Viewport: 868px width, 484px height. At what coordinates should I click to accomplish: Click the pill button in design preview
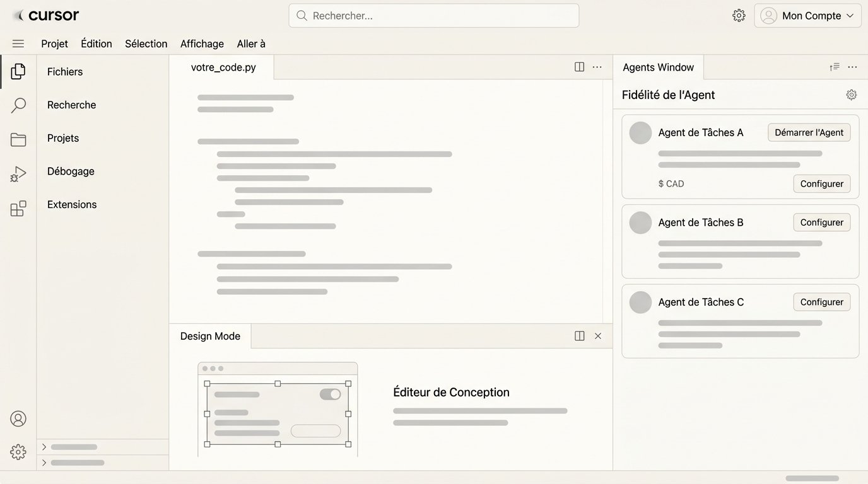pyautogui.click(x=315, y=431)
